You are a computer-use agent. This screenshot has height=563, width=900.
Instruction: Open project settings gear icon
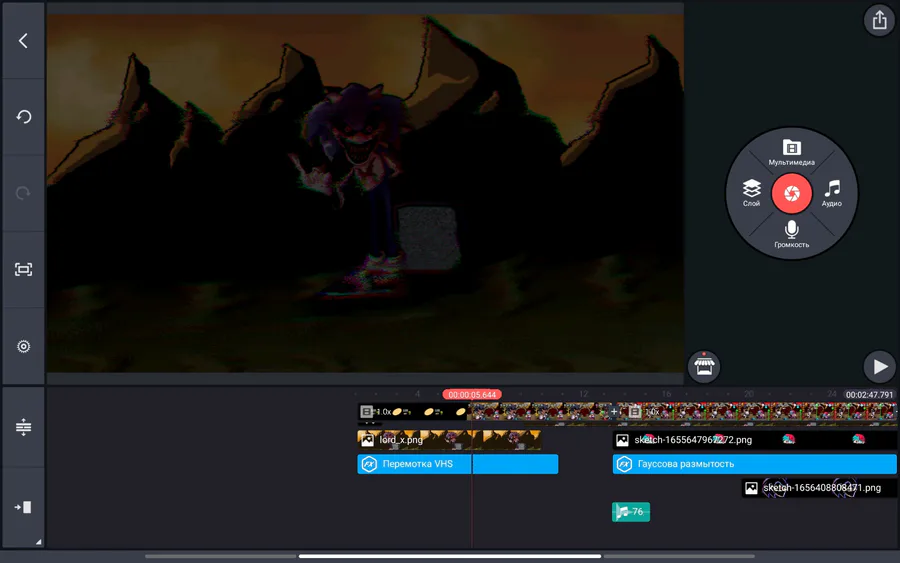point(23,346)
